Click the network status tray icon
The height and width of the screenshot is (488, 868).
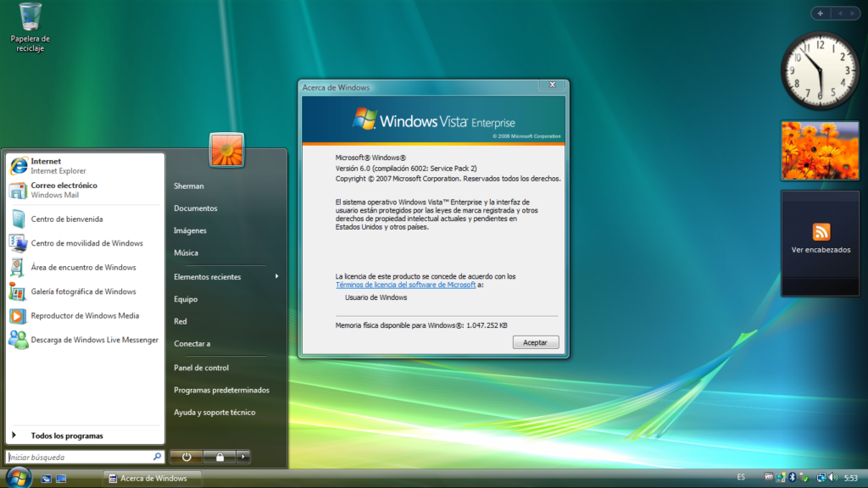click(x=820, y=477)
